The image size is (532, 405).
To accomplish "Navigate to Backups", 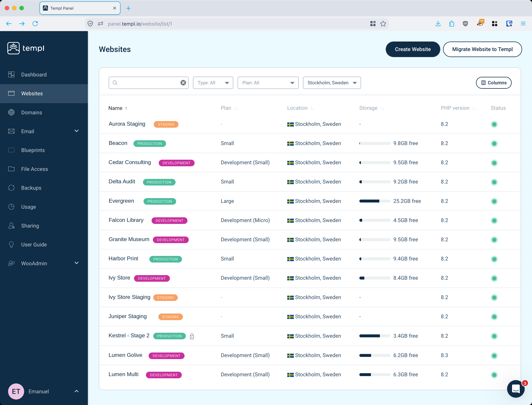I will tap(31, 188).
